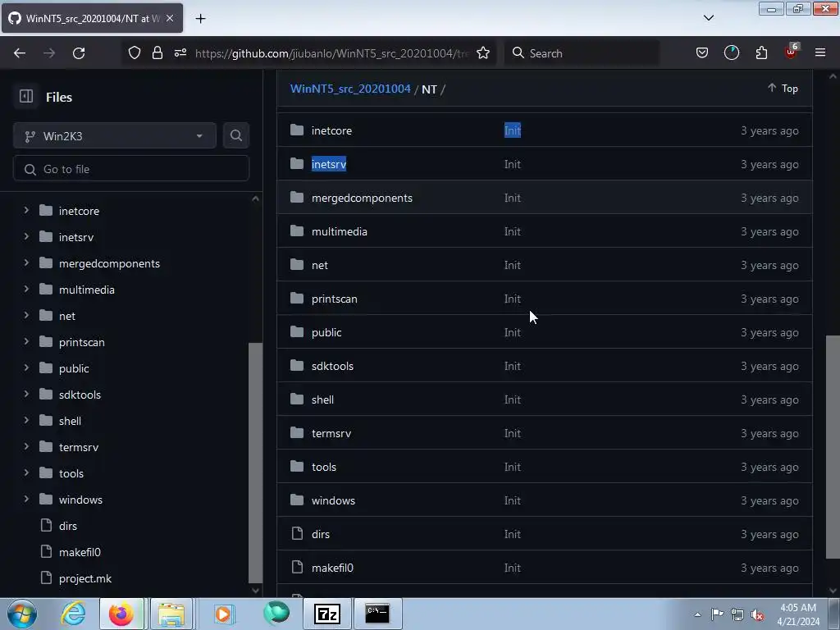
Task: Open site permissions icon in address bar
Action: point(180,52)
